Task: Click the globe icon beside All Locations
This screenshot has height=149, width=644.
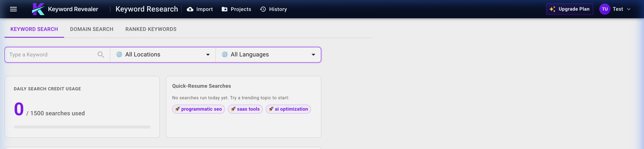Action: click(119, 55)
